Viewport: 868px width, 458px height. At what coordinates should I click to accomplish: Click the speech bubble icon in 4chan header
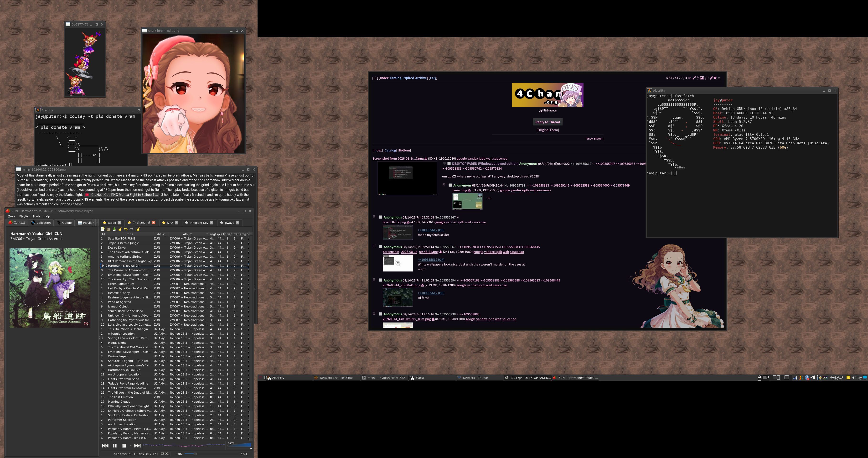click(x=707, y=78)
